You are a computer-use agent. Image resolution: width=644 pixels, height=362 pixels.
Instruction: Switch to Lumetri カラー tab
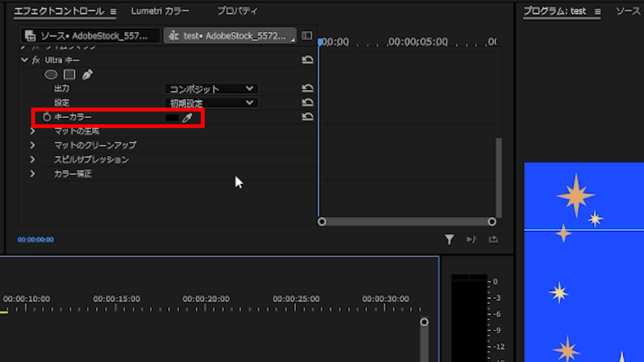click(x=160, y=11)
